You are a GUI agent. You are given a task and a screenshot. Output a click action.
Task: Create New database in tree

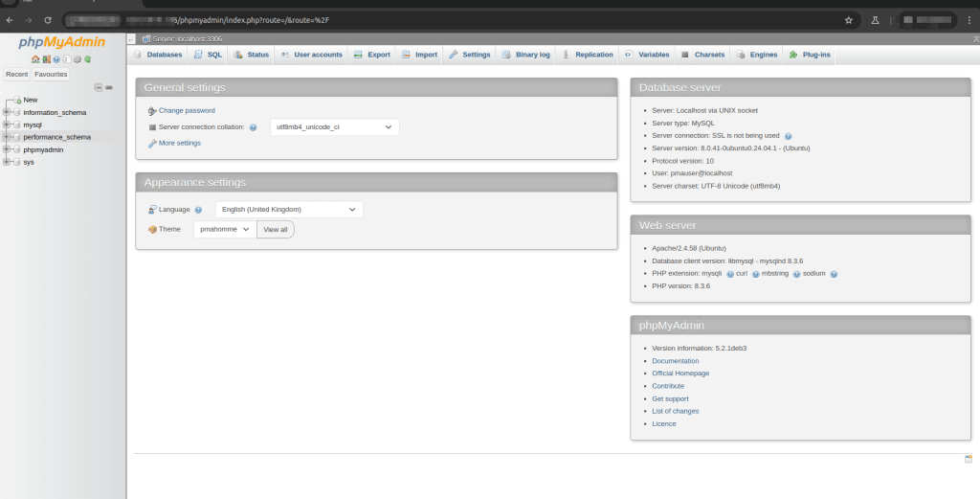coord(30,100)
